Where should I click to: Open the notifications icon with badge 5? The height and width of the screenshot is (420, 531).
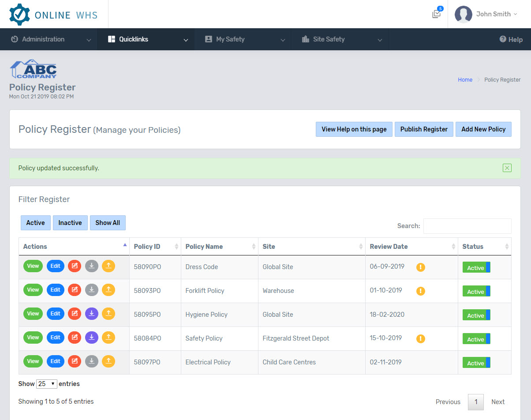click(437, 14)
